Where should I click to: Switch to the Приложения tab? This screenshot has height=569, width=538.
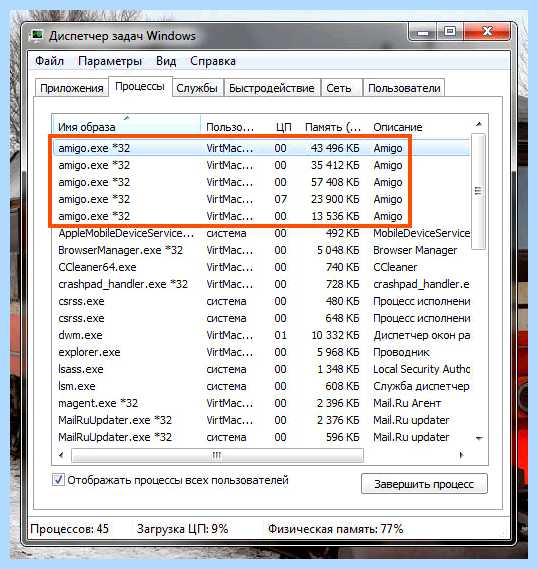click(72, 88)
